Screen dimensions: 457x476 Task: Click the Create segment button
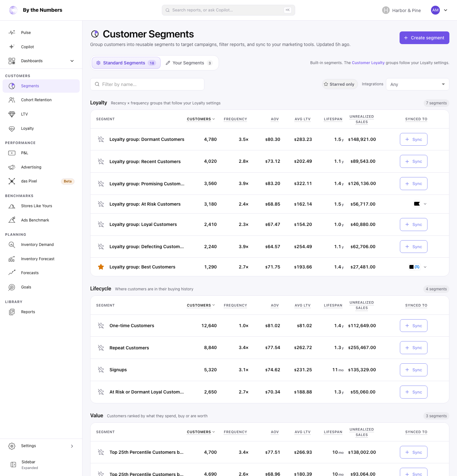[x=424, y=38]
